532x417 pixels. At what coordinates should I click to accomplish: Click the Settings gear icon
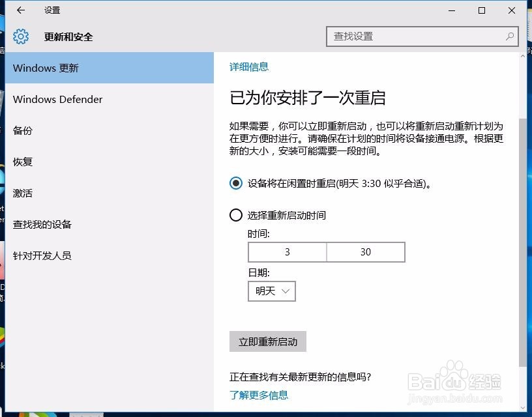click(x=21, y=36)
